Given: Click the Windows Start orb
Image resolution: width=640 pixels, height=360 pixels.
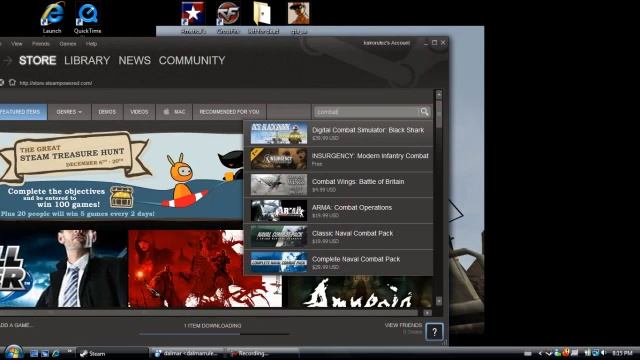Looking at the screenshot, I should (x=13, y=352).
